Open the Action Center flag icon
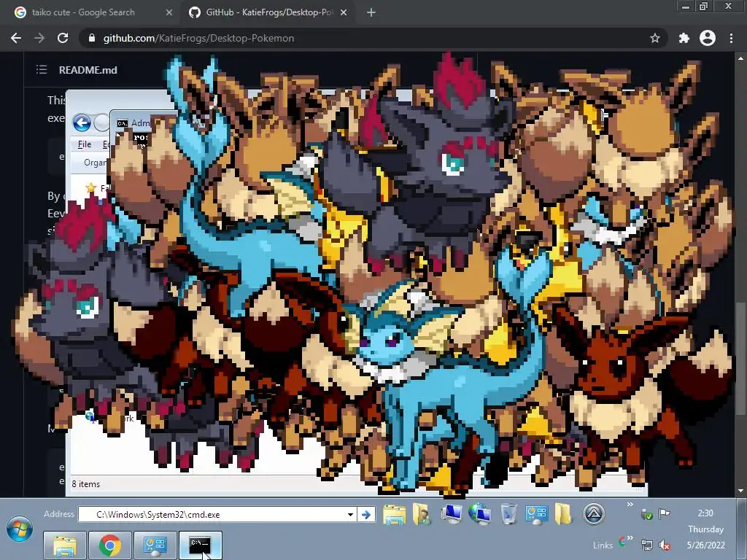This screenshot has width=747, height=560. point(664,513)
